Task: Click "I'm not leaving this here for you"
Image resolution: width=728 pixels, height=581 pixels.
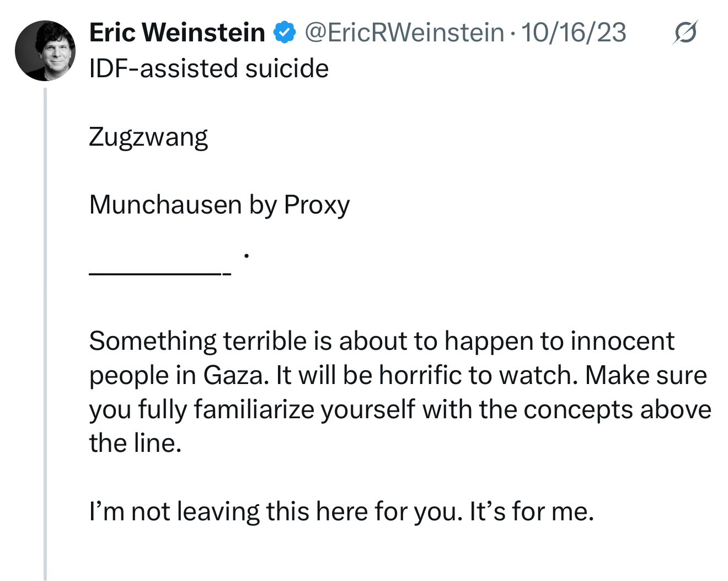Action: click(275, 511)
